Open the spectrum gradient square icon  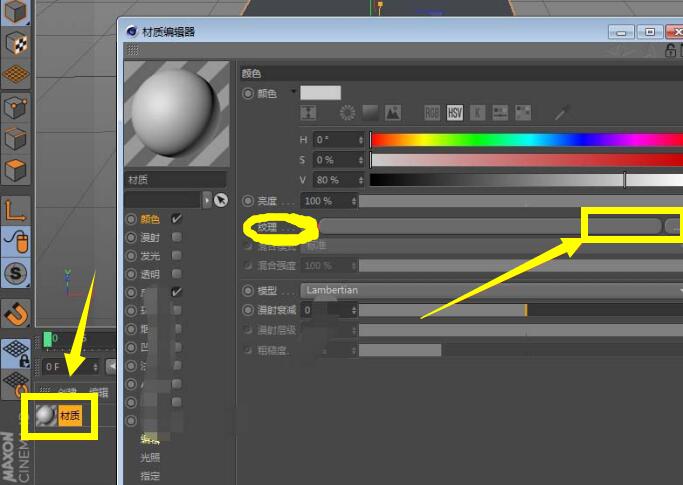pyautogui.click(x=370, y=113)
